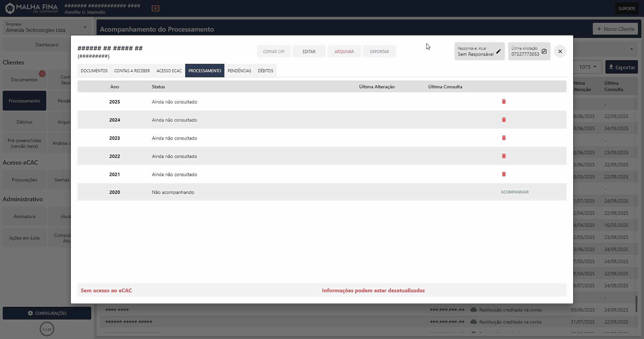Click the download icon on the Exportar button
The height and width of the screenshot is (339, 644).
click(610, 67)
